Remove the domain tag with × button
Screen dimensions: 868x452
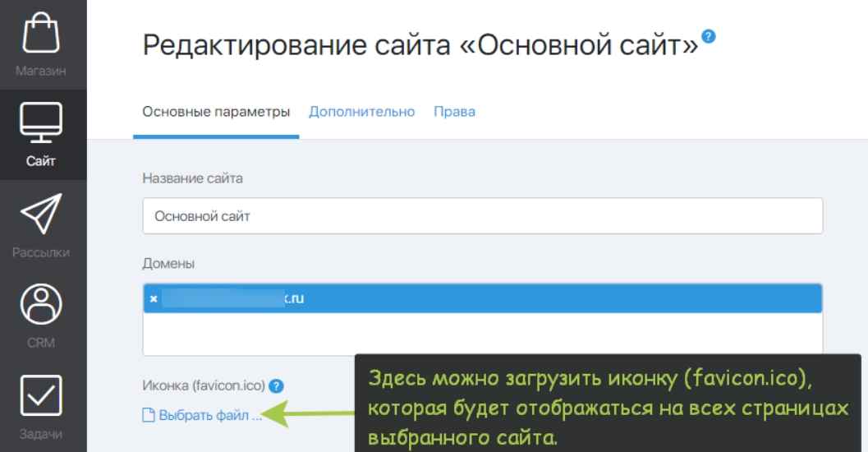click(154, 298)
